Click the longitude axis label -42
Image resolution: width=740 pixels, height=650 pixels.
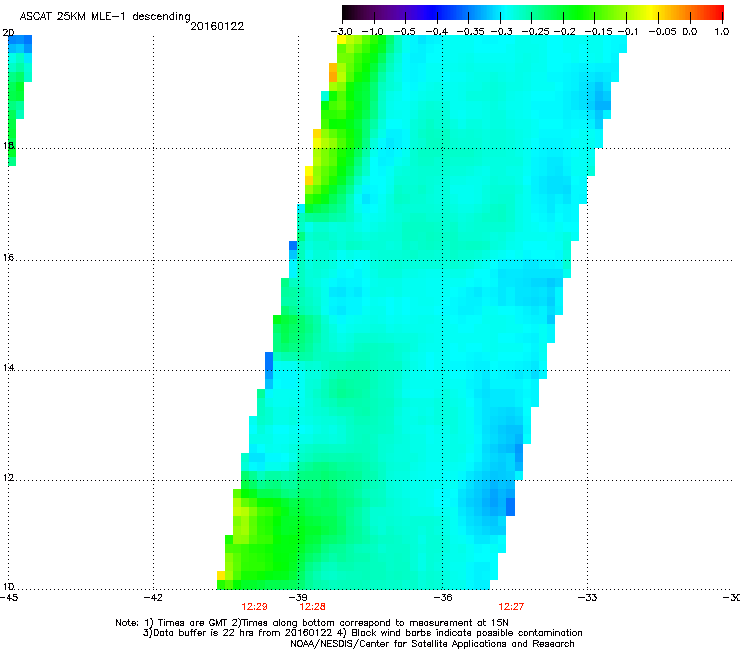(x=153, y=598)
